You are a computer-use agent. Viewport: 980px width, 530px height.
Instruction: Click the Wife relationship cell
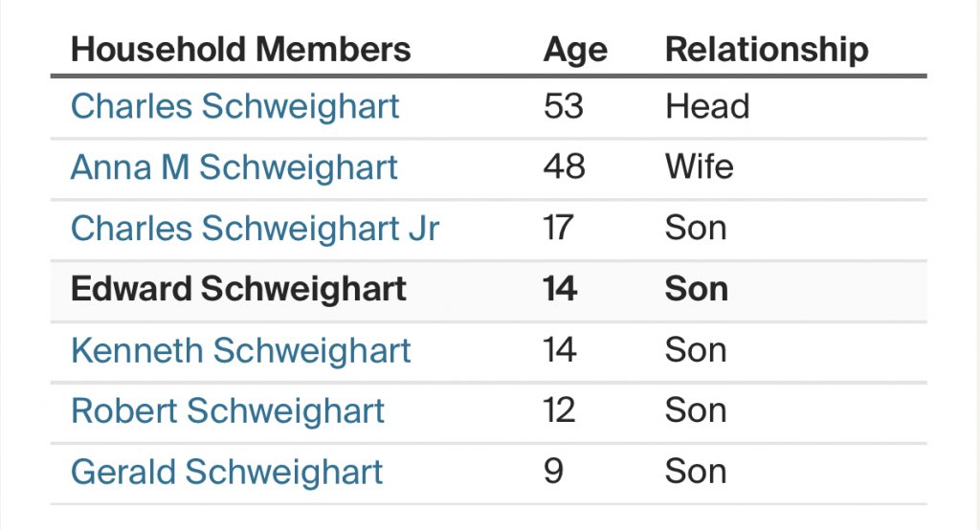click(699, 167)
